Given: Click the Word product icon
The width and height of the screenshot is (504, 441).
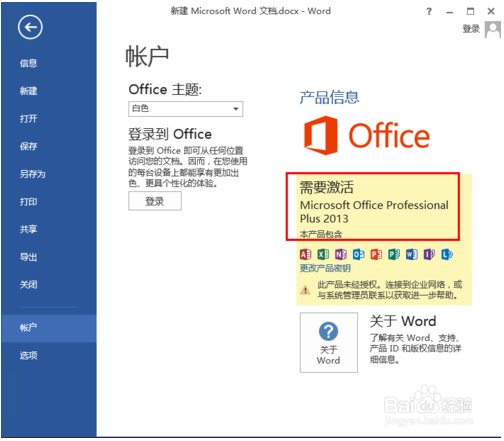Looking at the screenshot, I should [412, 254].
